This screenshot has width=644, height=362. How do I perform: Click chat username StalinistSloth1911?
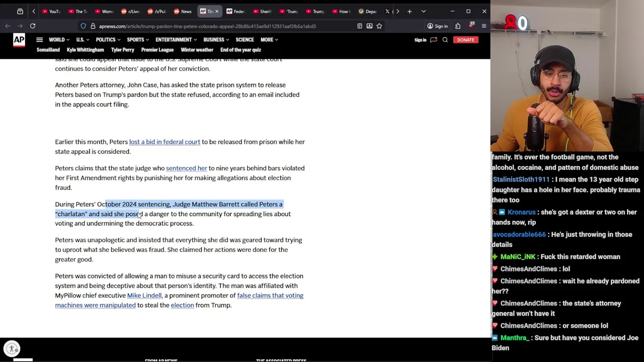pos(521,179)
